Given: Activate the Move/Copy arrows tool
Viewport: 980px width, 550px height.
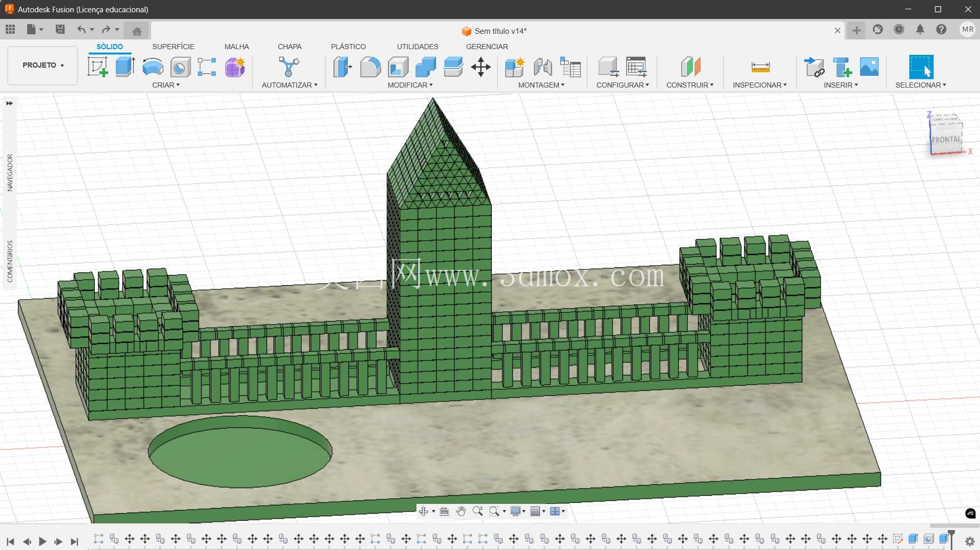Looking at the screenshot, I should 481,67.
